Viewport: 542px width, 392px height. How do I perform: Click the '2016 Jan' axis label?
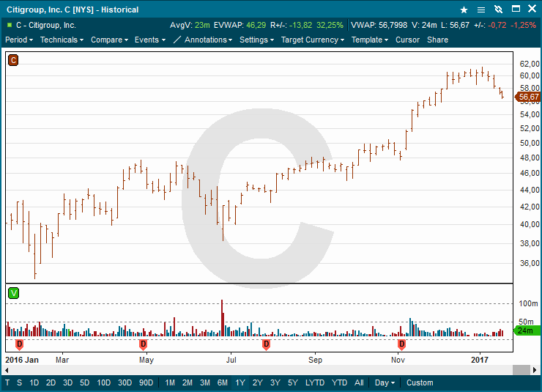(x=22, y=360)
